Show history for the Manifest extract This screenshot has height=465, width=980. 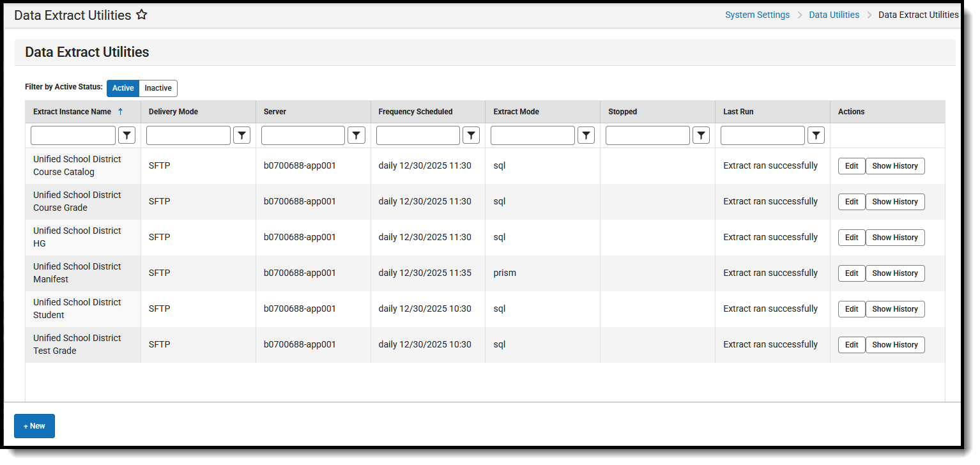895,273
